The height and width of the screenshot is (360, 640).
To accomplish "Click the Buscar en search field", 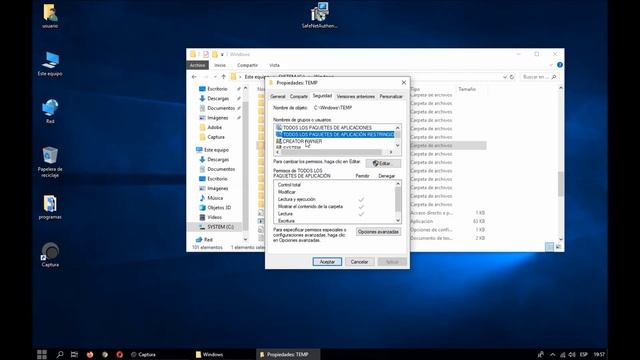I will [x=539, y=77].
